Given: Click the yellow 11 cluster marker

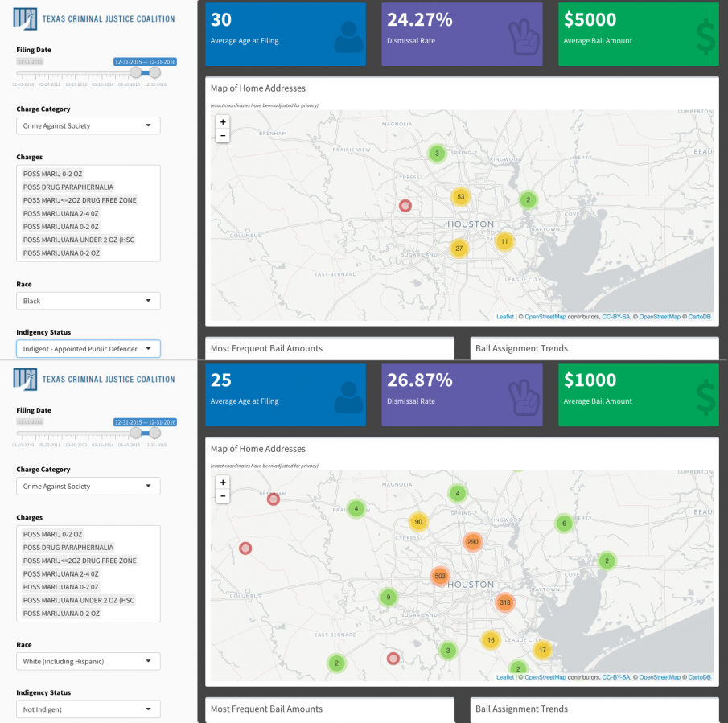Looking at the screenshot, I should (x=504, y=241).
